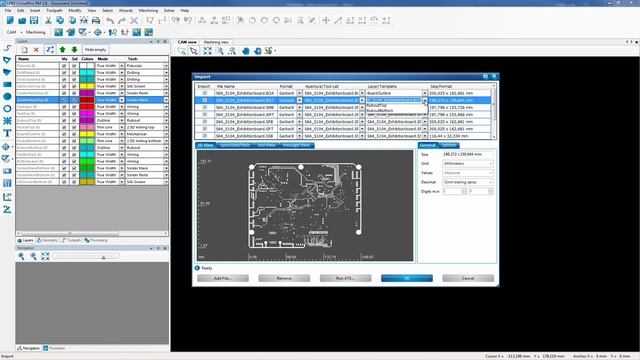
Task: Select the star flash tool
Action: pyautogui.click(x=7, y=121)
